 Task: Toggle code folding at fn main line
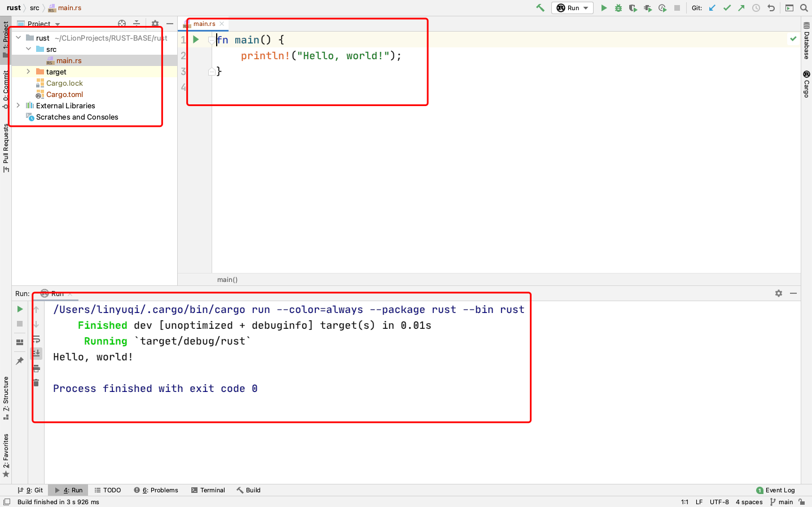click(x=212, y=40)
